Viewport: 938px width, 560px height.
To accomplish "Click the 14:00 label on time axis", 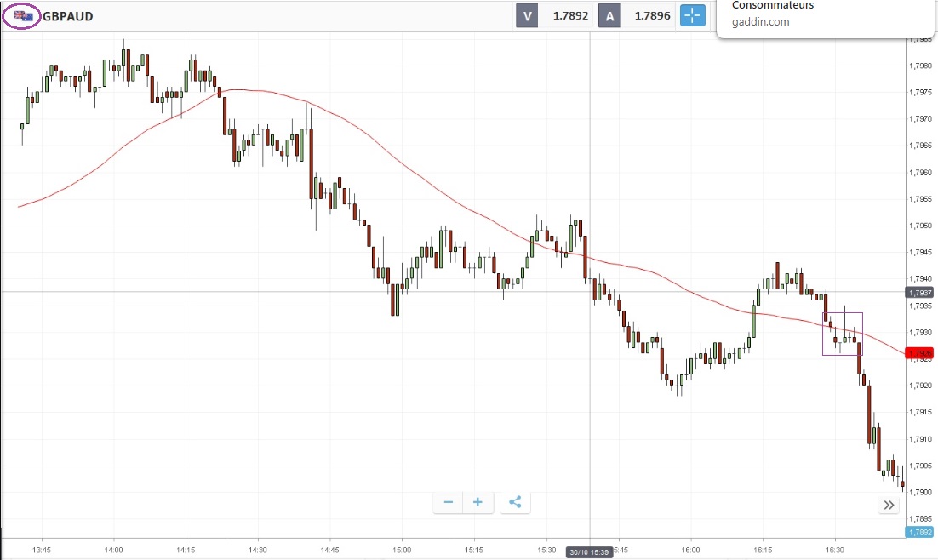I will pyautogui.click(x=113, y=550).
